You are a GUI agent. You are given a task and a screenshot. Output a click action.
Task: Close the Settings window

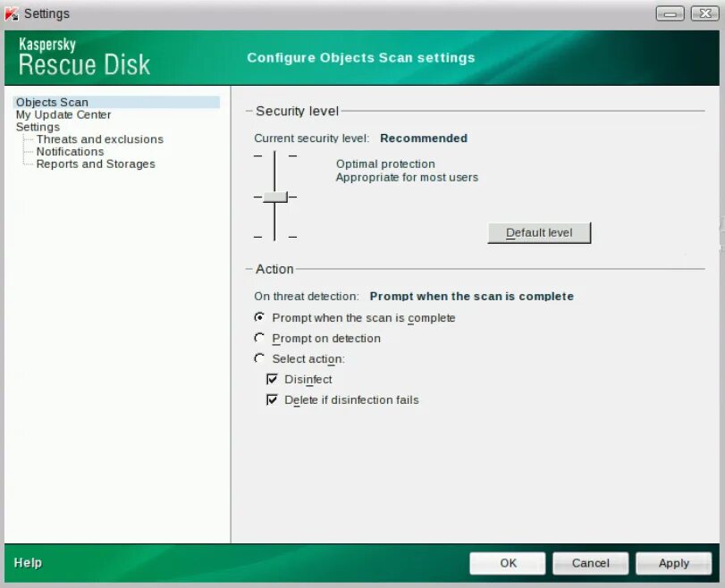[x=704, y=14]
